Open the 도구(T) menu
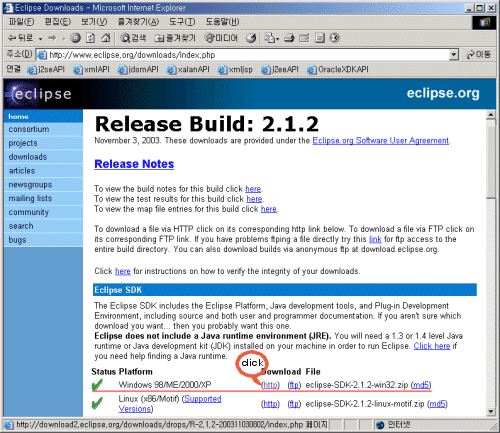500x433 pixels. [x=182, y=22]
